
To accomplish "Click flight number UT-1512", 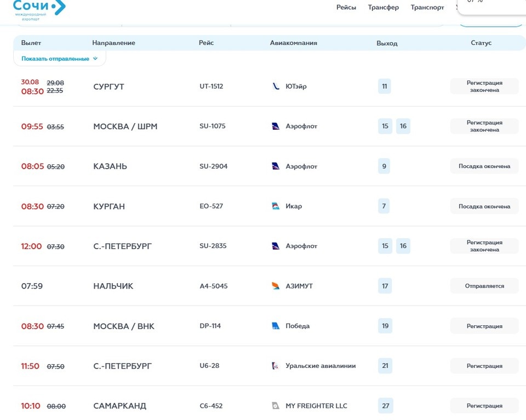I will click(x=211, y=86).
